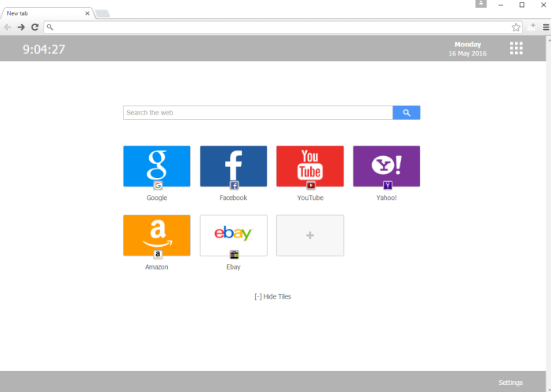The image size is (551, 392).
Task: Focus the Search the web field
Action: (258, 113)
